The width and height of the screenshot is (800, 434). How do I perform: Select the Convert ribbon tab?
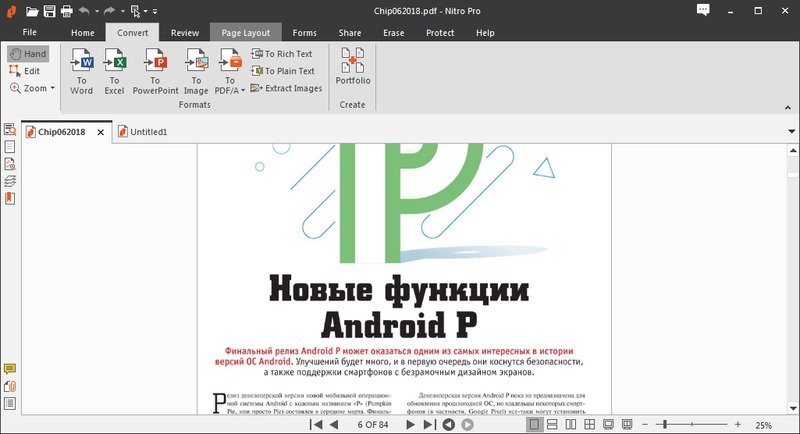[x=132, y=33]
